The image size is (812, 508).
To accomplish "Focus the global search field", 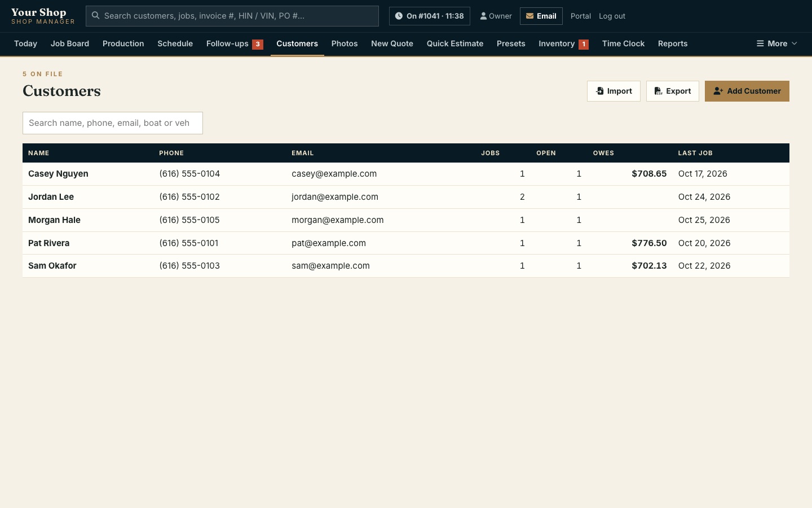I will (x=232, y=16).
